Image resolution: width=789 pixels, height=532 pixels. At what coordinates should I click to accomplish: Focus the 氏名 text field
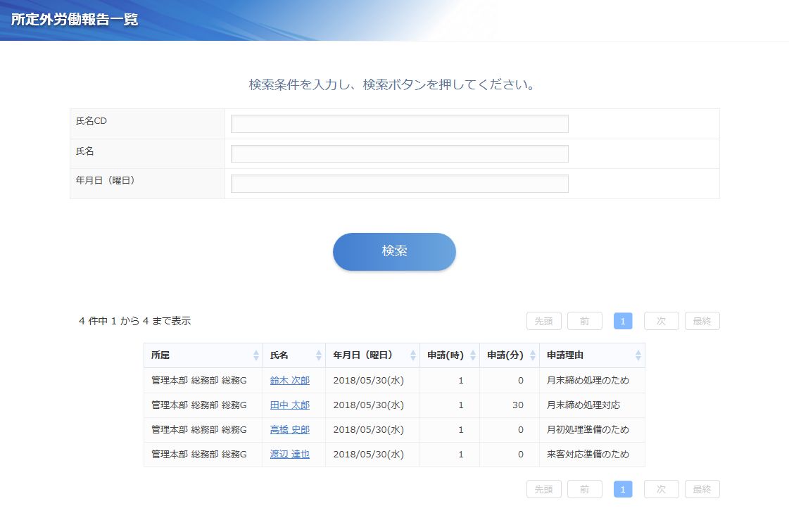(x=399, y=154)
